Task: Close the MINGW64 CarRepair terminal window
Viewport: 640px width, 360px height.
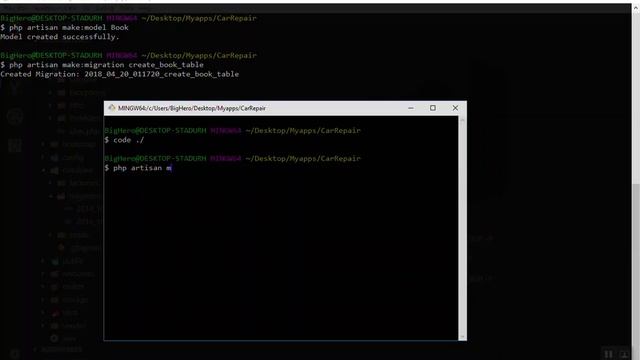Action: click(455, 108)
